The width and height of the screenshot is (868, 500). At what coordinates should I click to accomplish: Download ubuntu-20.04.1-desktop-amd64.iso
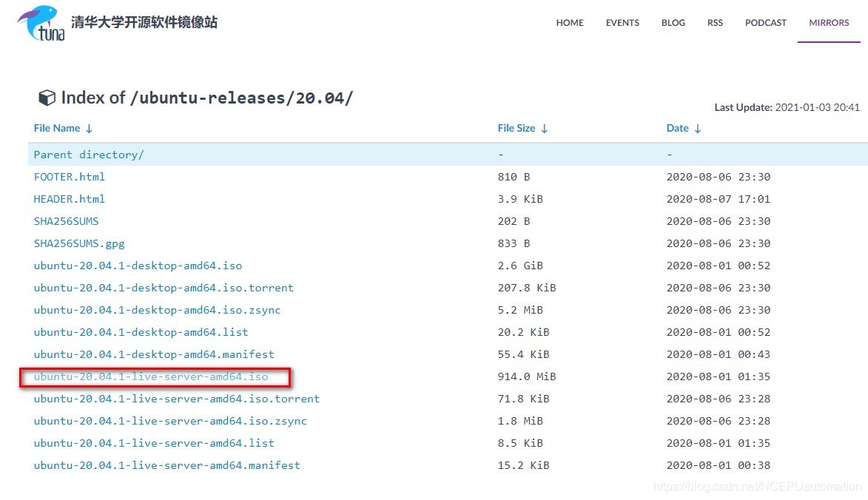coord(138,266)
